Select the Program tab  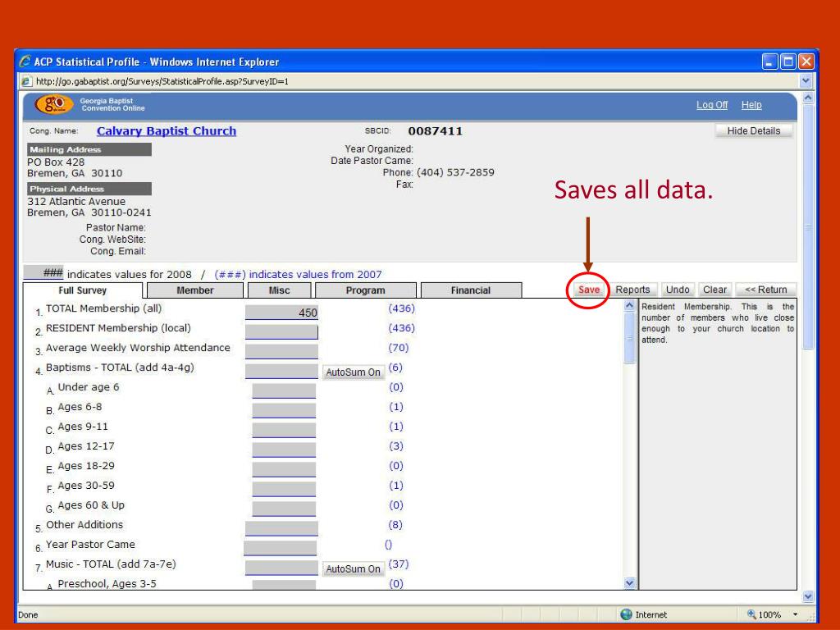(365, 290)
